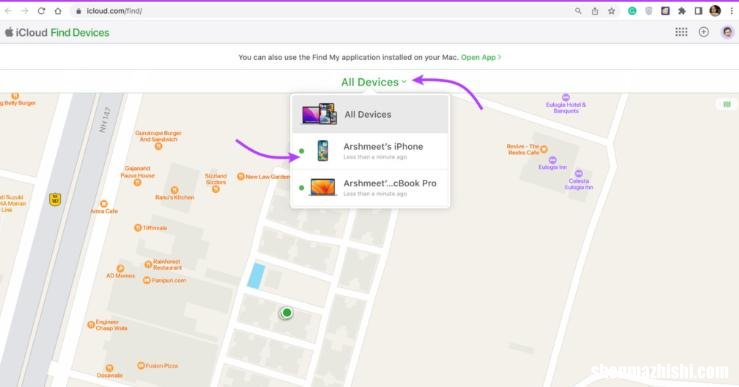This screenshot has height=387, width=739.
Task: Select Arshmeet's iPhone from the device list
Action: tap(370, 151)
